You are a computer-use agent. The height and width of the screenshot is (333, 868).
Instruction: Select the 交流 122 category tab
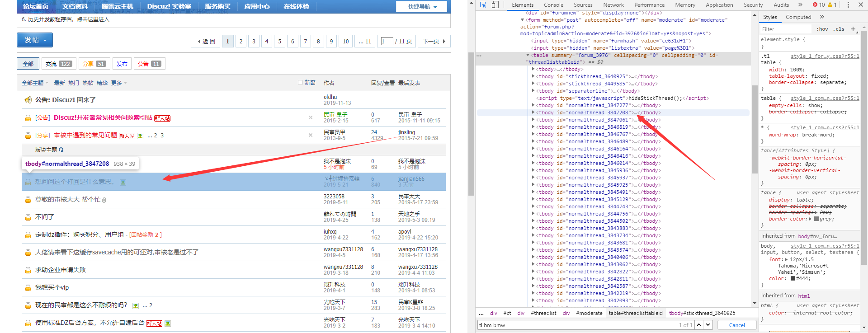click(x=58, y=64)
